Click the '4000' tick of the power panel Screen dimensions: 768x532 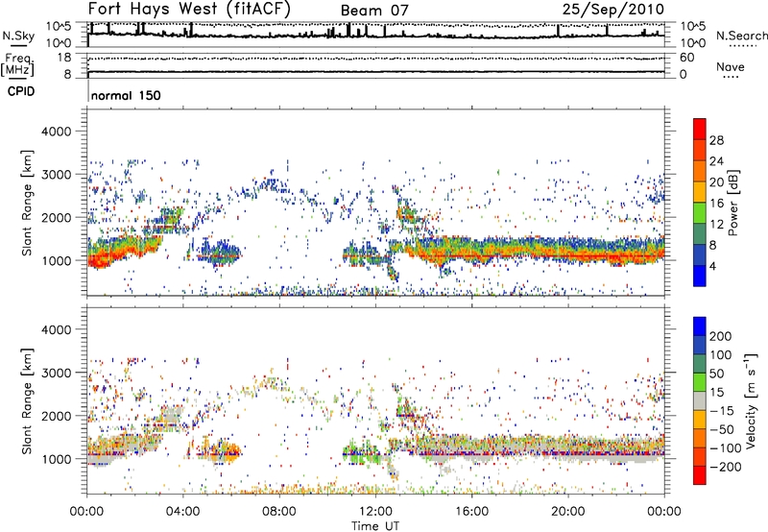pos(56,132)
